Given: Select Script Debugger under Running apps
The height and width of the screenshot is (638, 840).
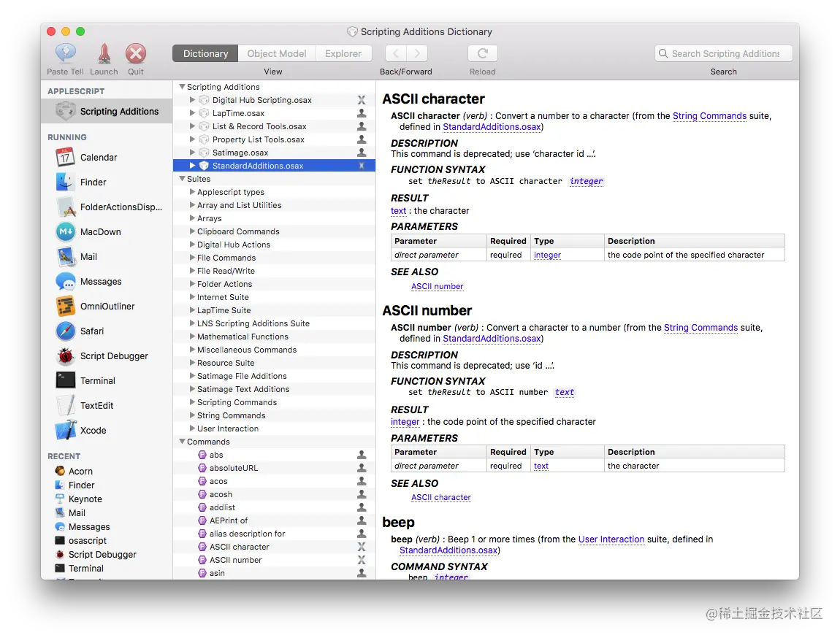Looking at the screenshot, I should tap(107, 356).
